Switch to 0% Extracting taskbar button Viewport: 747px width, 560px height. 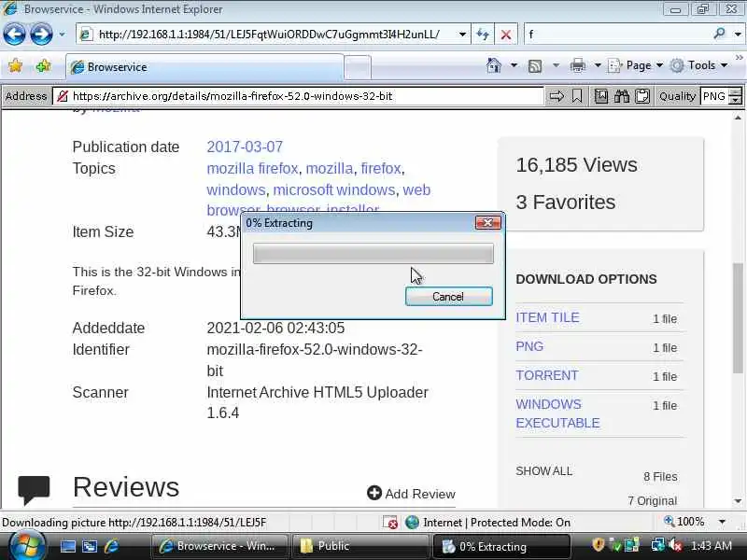pos(501,546)
